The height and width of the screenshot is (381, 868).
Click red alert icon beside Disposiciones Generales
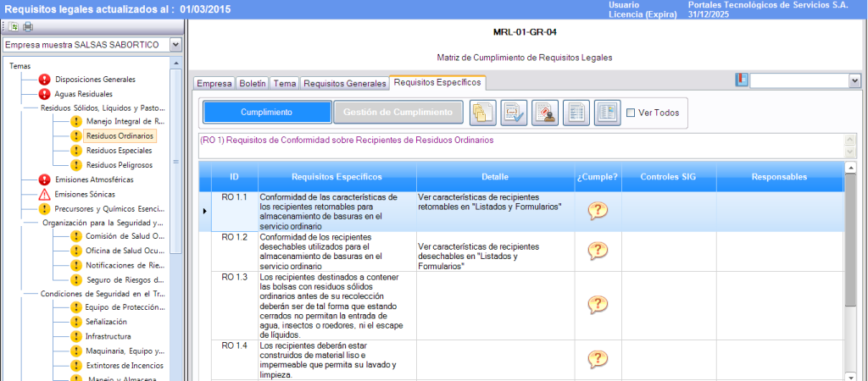click(44, 80)
